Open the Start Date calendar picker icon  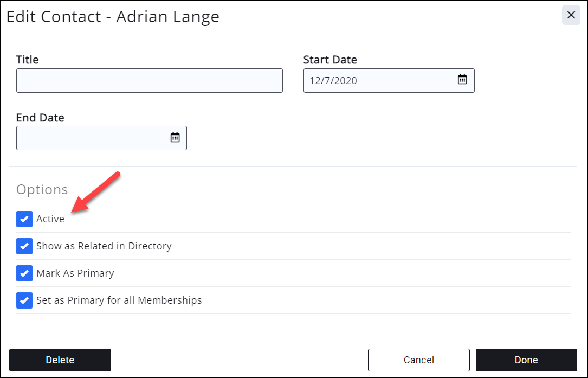(x=462, y=80)
